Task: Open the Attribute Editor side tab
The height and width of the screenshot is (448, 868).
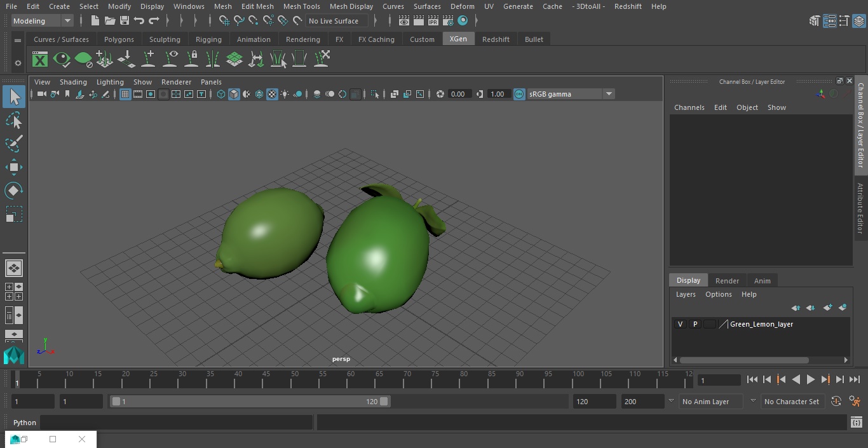Action: [x=860, y=208]
